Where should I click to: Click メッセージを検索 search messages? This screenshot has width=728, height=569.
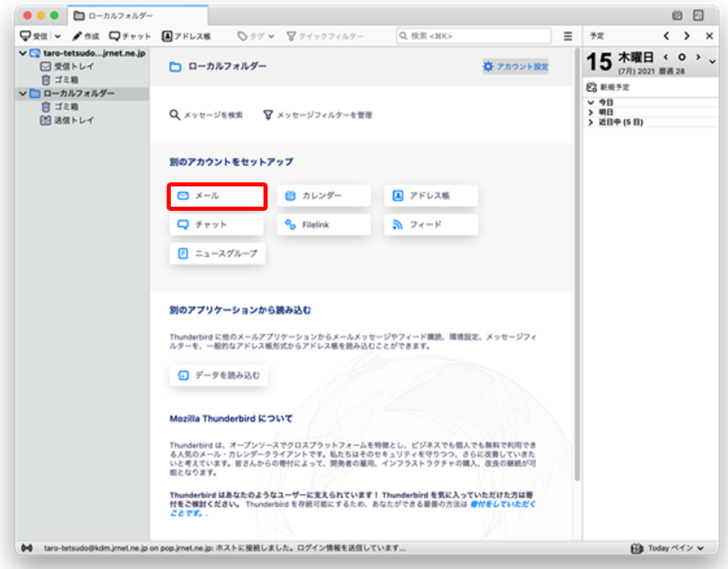point(206,115)
